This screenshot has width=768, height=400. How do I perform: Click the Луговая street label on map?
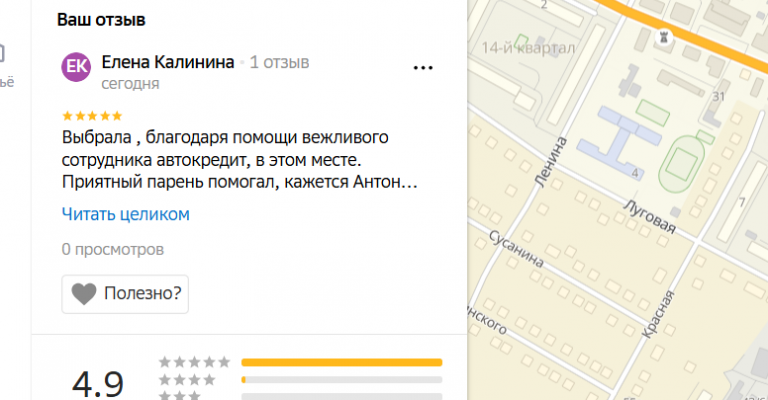coord(649,216)
